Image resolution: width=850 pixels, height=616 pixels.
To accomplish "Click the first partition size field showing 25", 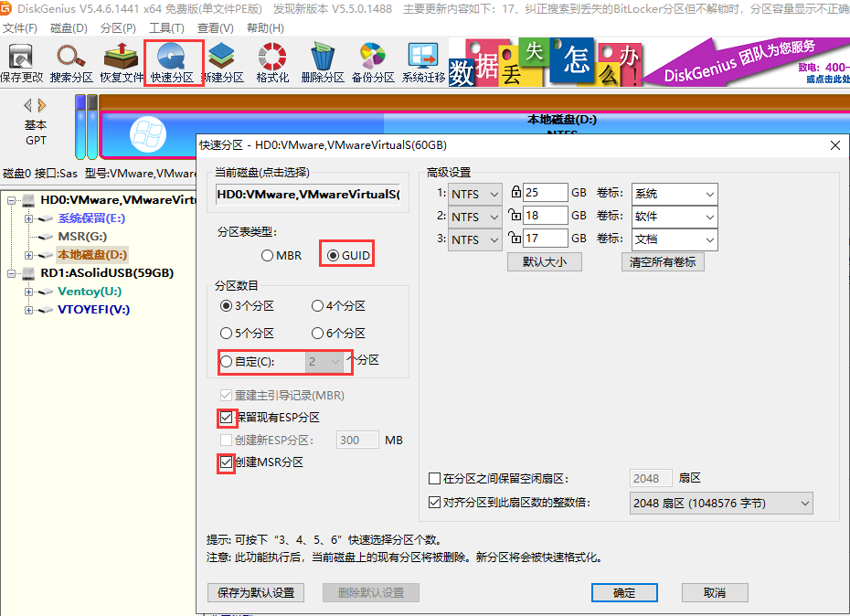I will [x=545, y=194].
